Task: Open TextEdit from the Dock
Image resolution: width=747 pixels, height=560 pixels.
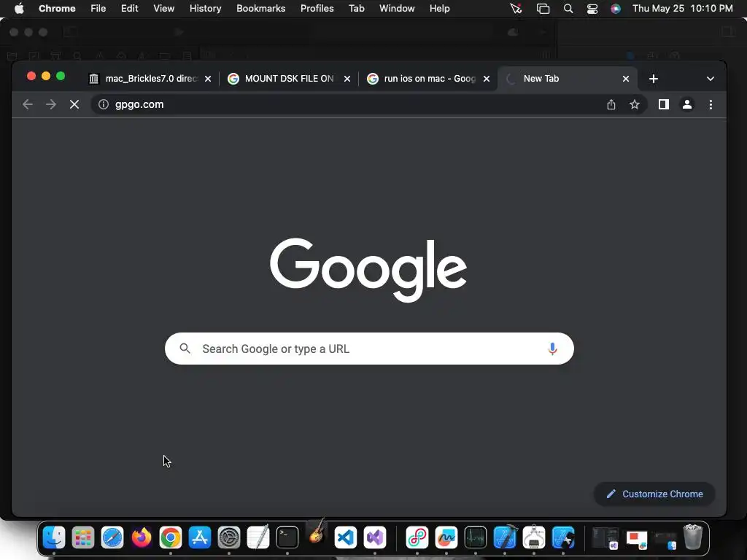Action: click(258, 537)
